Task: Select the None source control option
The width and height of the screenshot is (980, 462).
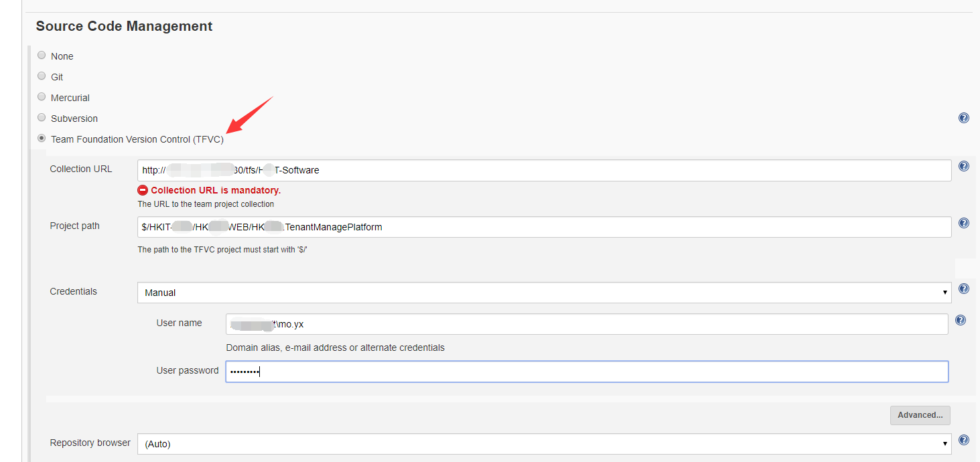Action: click(x=42, y=56)
